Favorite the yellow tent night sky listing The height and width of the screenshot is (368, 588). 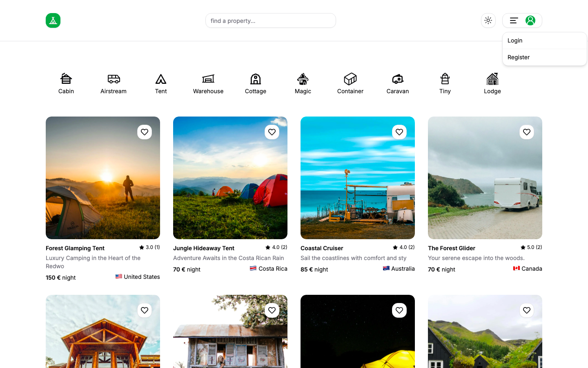click(x=399, y=310)
